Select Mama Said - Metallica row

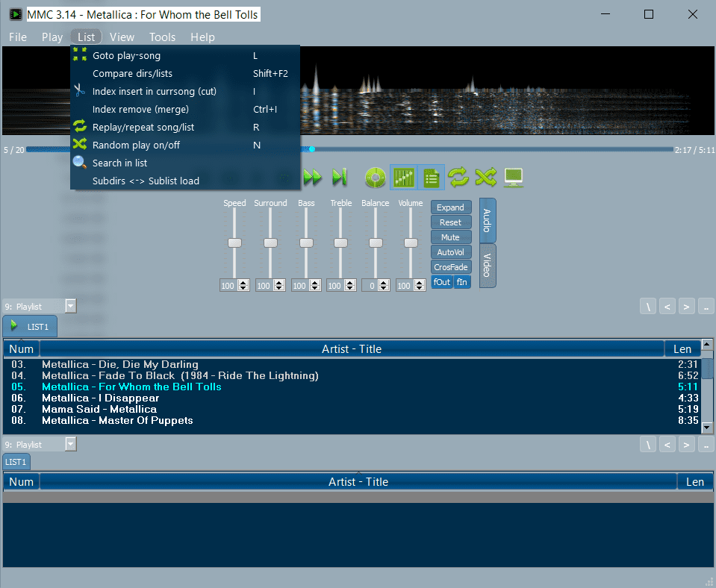click(352, 409)
